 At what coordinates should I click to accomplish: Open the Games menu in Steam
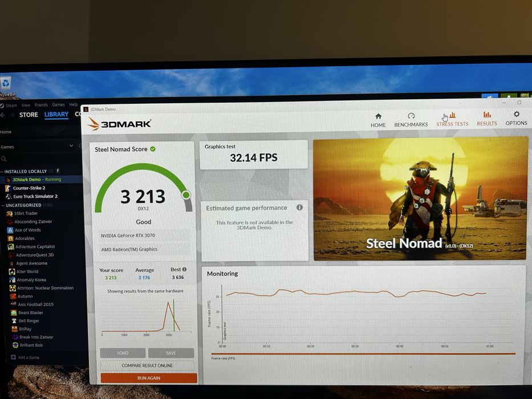(x=58, y=105)
